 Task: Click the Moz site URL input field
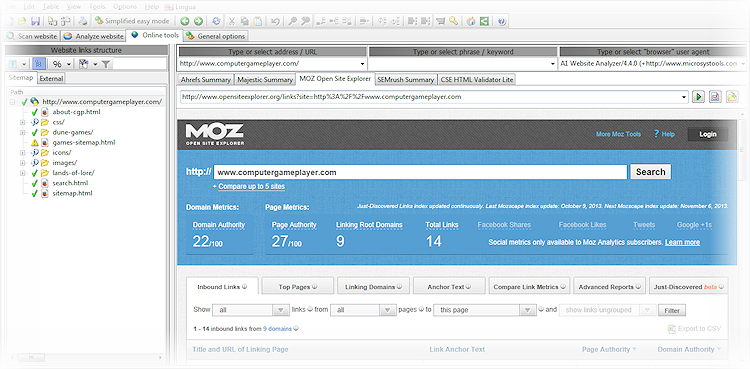(x=420, y=172)
